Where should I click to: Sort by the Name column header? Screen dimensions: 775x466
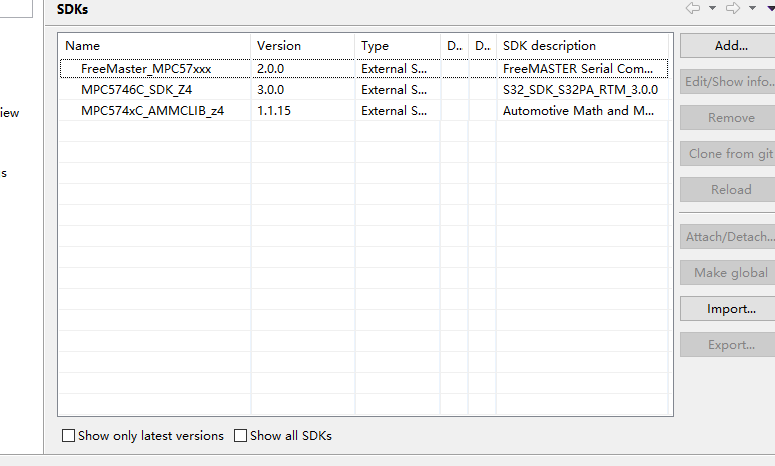tap(155, 46)
